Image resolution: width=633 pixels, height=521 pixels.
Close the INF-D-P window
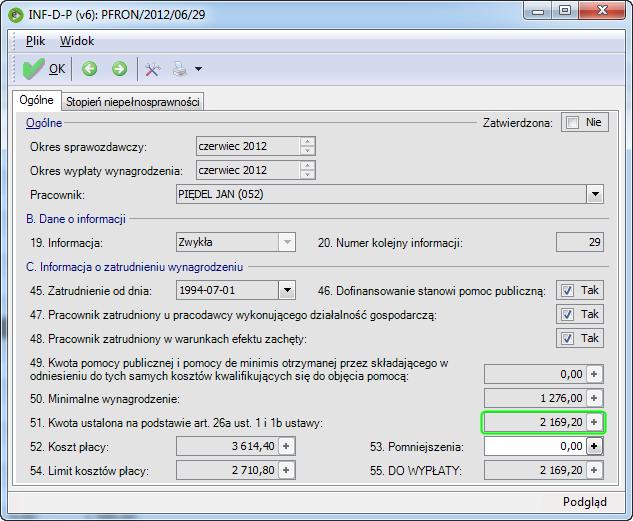coord(602,11)
